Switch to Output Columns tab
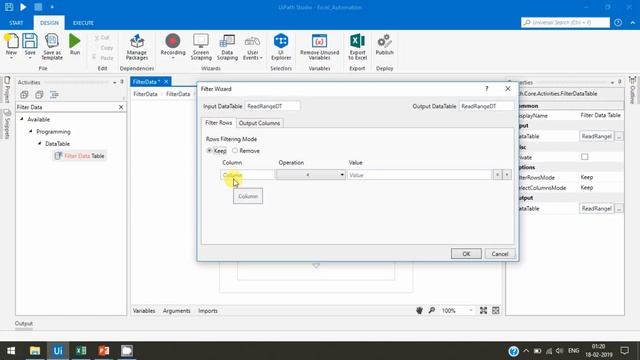This screenshot has height=360, width=640. 259,123
